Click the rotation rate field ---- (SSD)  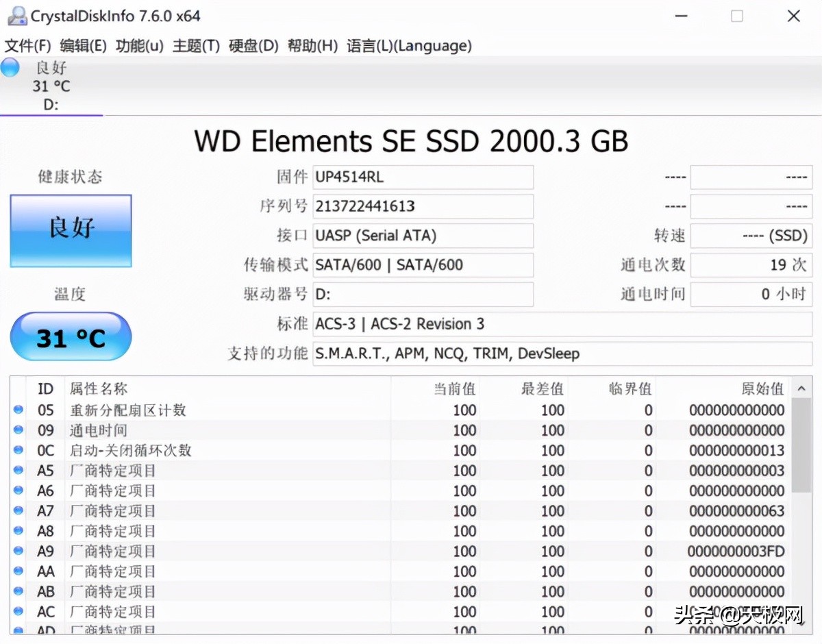click(751, 236)
